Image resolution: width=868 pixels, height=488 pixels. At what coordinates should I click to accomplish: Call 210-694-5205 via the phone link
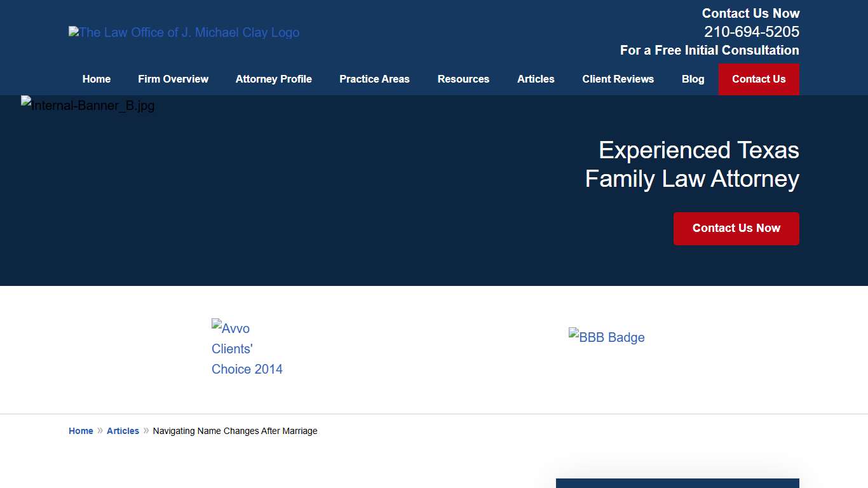click(x=751, y=31)
